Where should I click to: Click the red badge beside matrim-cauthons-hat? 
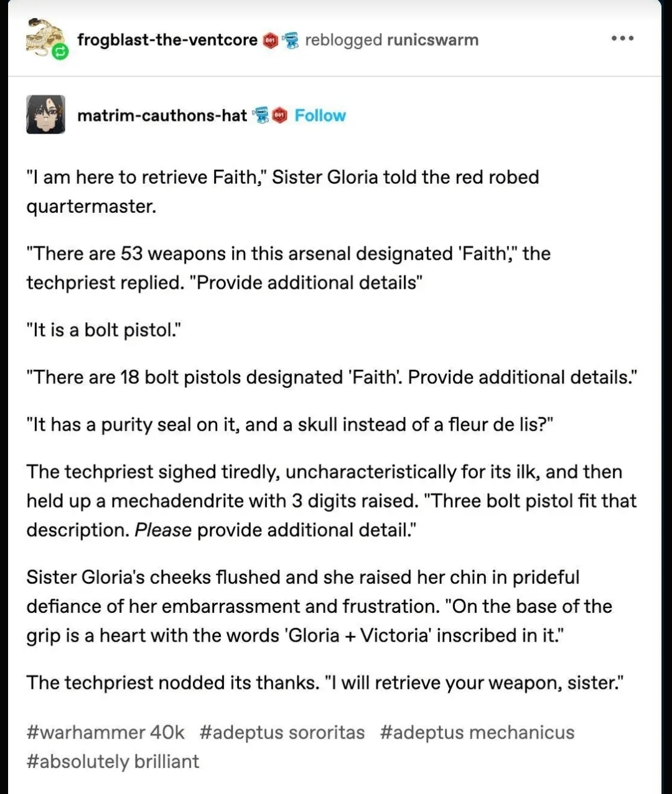pyautogui.click(x=280, y=116)
